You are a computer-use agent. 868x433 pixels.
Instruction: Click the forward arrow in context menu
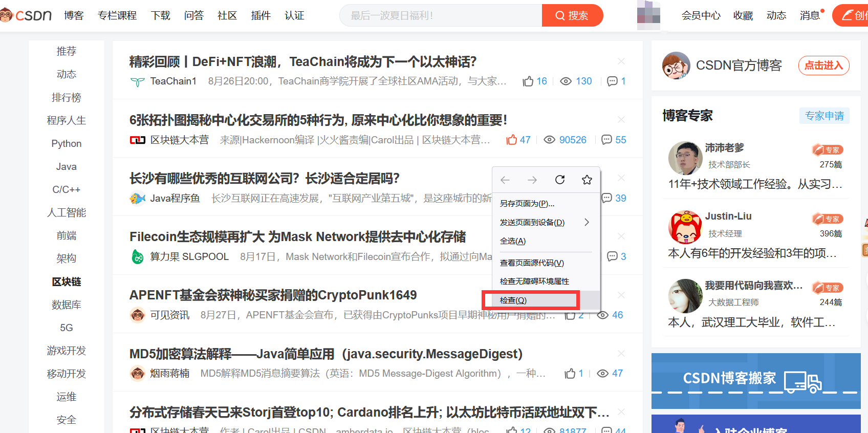click(532, 180)
